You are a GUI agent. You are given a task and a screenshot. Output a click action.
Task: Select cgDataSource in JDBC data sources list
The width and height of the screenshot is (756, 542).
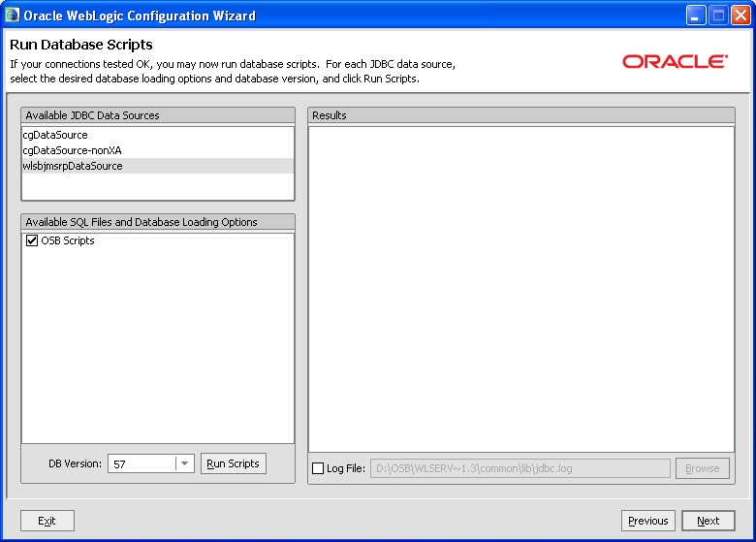tap(158, 135)
